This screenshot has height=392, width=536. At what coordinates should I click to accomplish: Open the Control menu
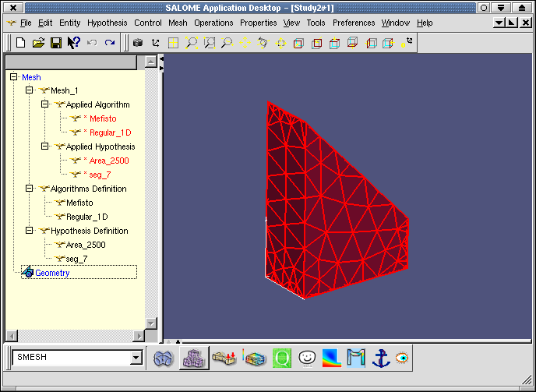coord(148,23)
